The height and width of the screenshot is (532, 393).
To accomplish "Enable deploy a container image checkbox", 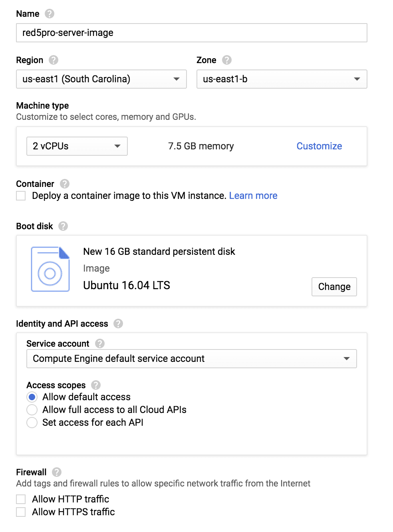I will (x=21, y=196).
